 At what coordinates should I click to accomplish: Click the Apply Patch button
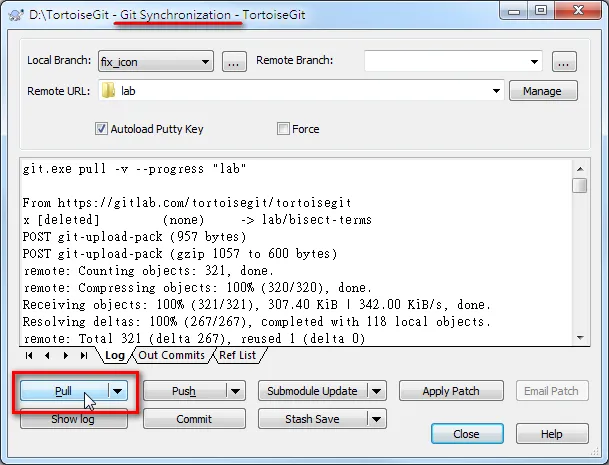click(451, 391)
